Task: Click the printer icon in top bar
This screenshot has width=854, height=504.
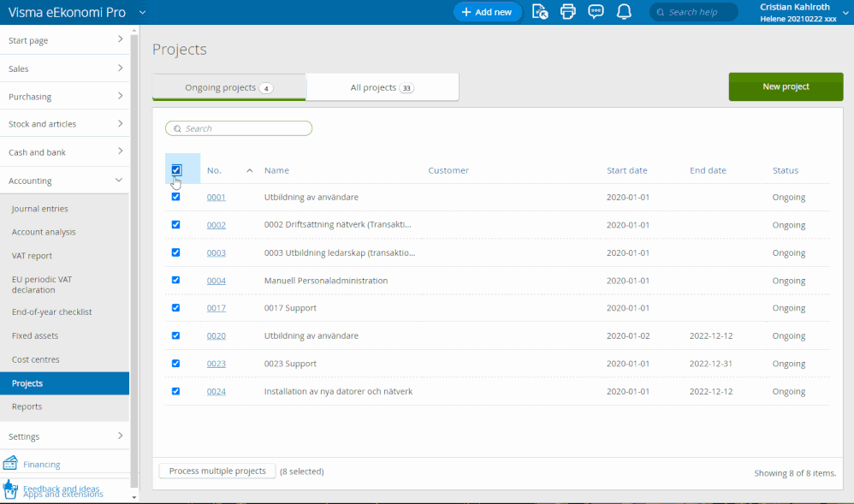Action: pyautogui.click(x=567, y=12)
